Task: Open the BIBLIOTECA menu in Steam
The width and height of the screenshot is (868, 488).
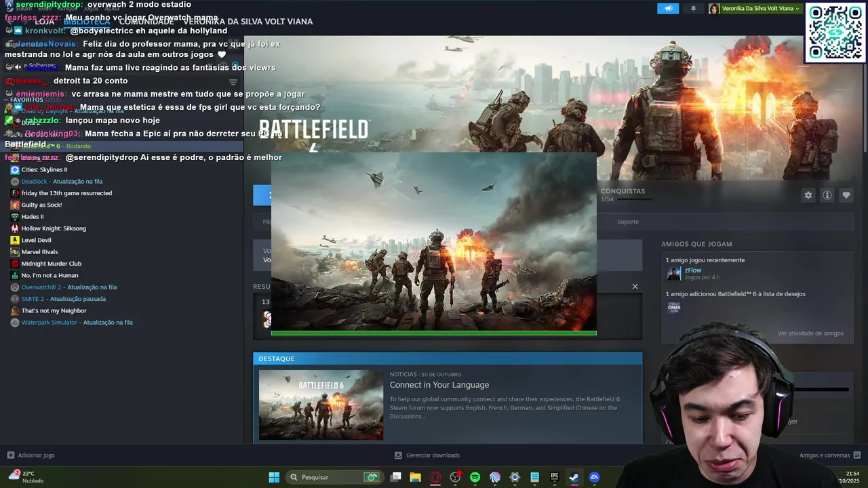Action: point(87,22)
